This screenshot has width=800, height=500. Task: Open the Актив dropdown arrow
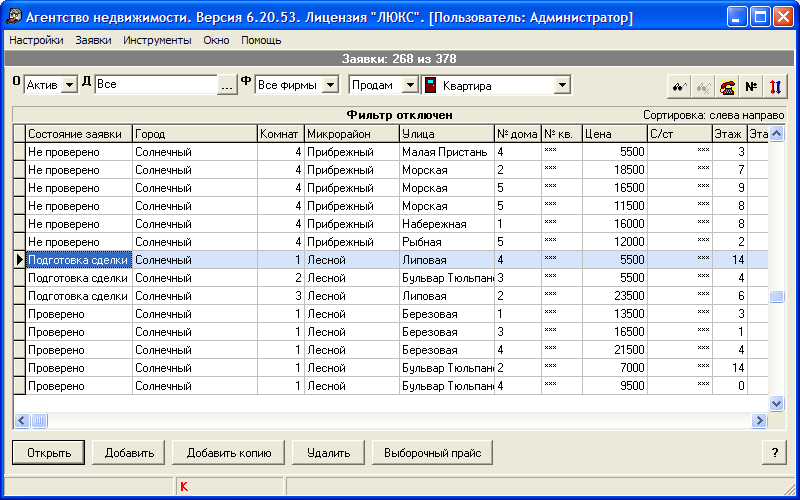pos(69,85)
